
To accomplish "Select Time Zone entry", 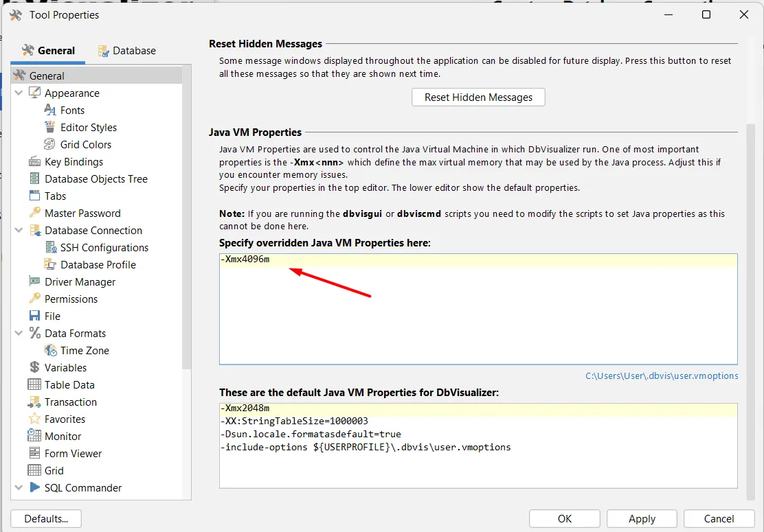I will 85,351.
